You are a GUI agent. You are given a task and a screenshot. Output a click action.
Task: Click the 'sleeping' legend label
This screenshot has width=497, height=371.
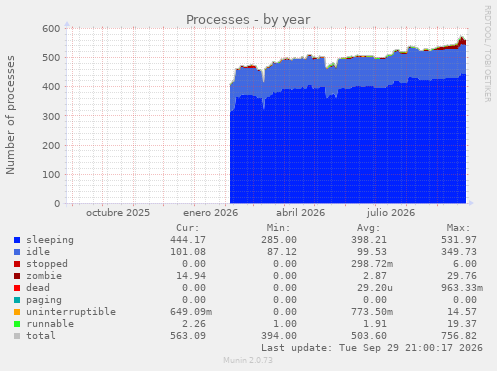click(50, 240)
